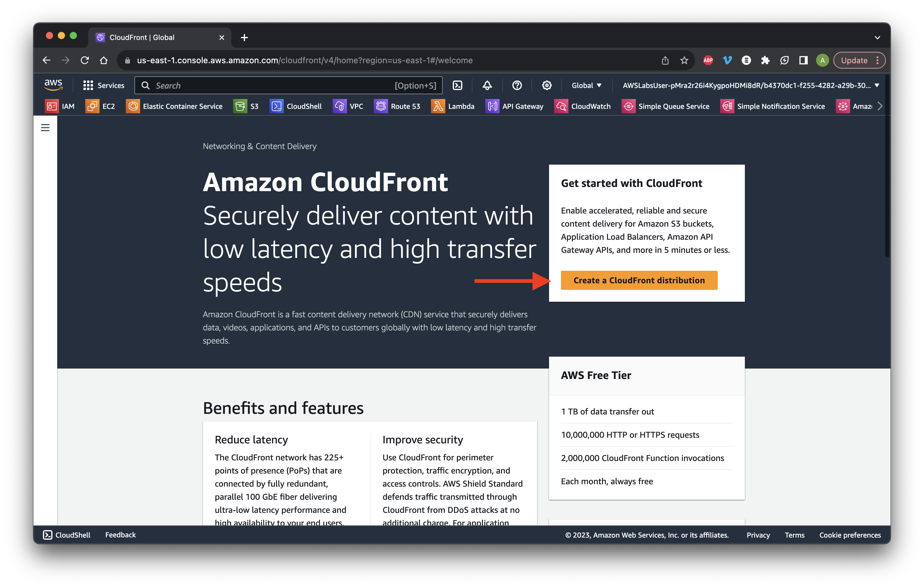Open Elastic Container Service shortcut
924x588 pixels.
(x=174, y=106)
